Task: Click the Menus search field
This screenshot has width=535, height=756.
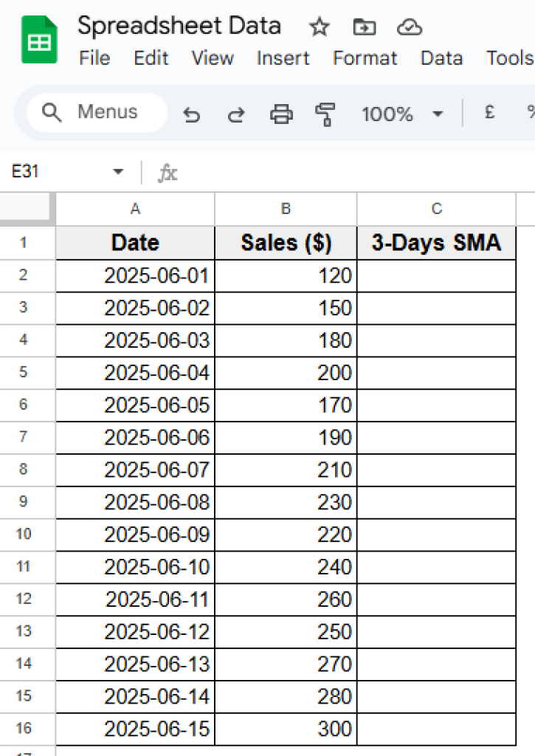Action: click(x=94, y=112)
